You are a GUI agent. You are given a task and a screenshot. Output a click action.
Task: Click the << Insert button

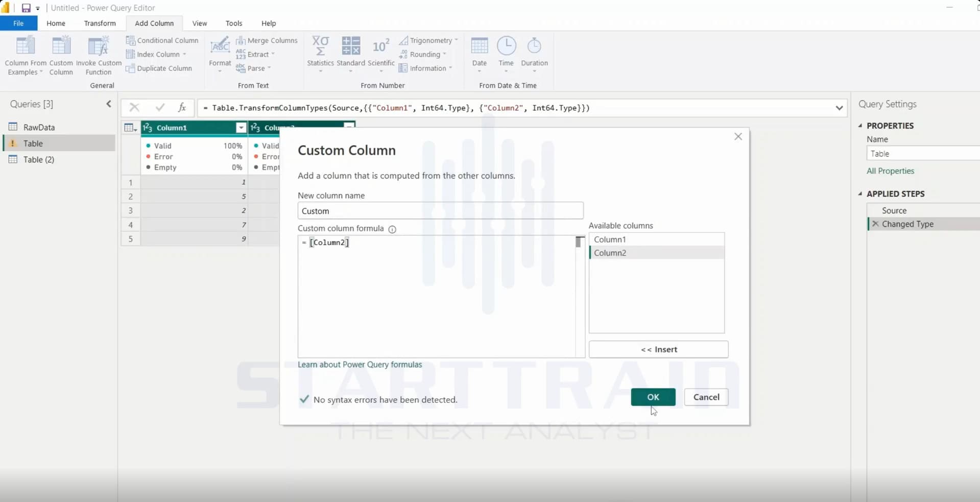click(x=659, y=349)
